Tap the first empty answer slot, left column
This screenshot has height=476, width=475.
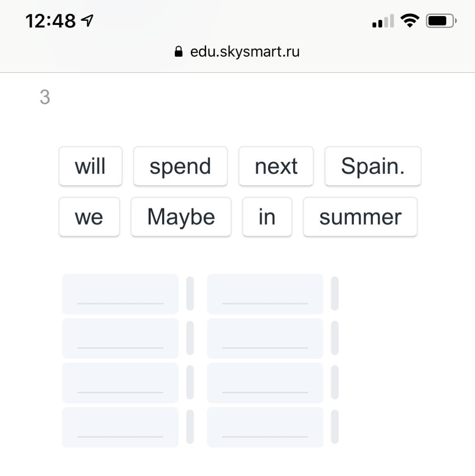[120, 294]
